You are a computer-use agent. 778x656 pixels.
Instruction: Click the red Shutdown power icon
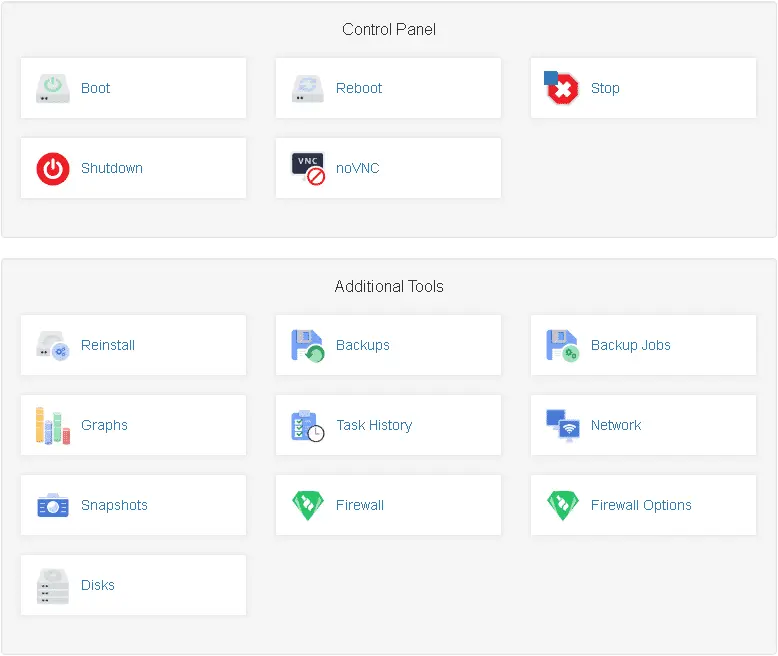[x=53, y=169]
